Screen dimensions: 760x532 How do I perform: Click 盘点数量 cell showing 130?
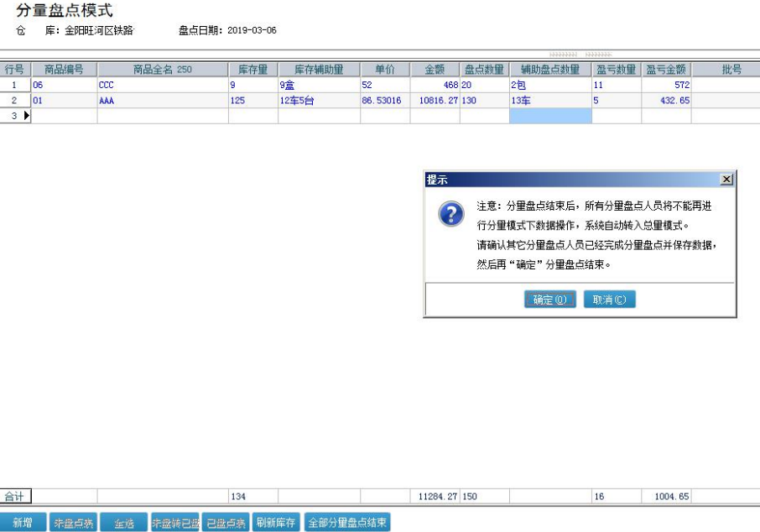click(484, 101)
